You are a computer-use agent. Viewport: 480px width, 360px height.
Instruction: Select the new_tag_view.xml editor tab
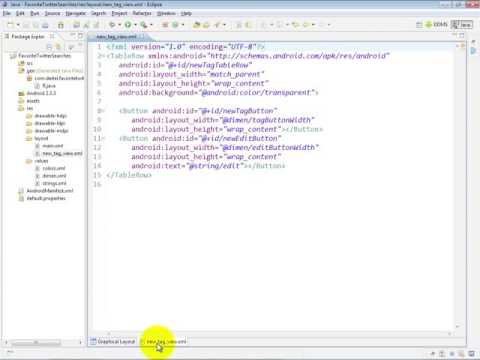tap(116, 36)
